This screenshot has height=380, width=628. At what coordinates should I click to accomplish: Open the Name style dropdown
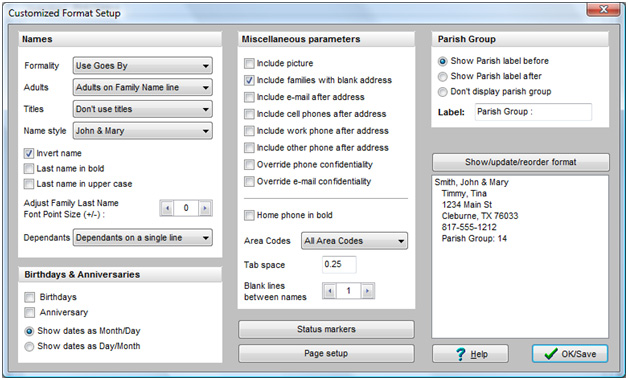point(142,131)
